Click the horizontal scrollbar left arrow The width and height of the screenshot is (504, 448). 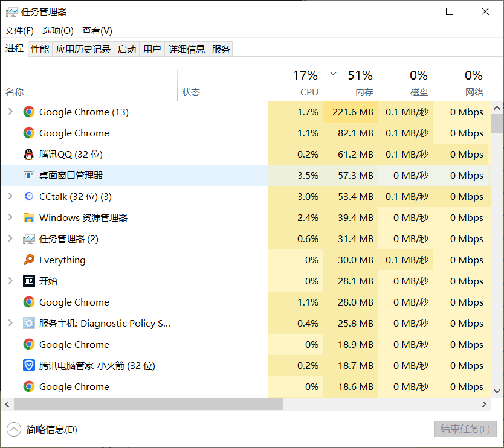[7, 404]
